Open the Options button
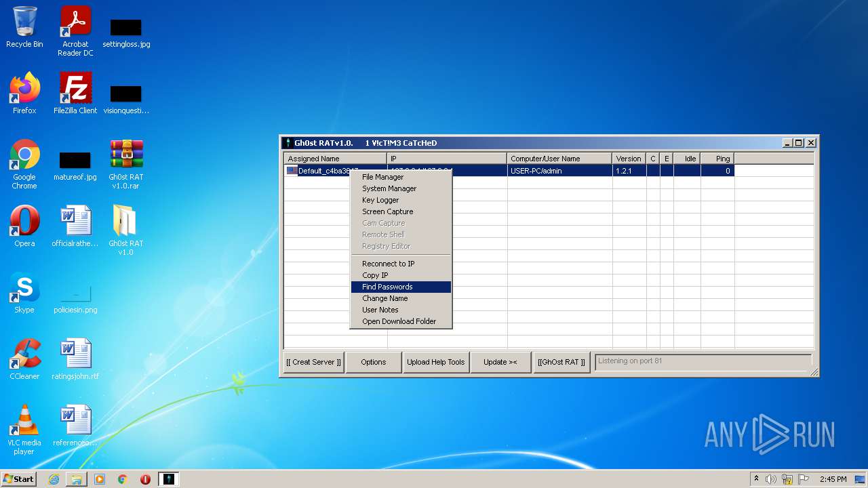868x488 pixels. (373, 362)
